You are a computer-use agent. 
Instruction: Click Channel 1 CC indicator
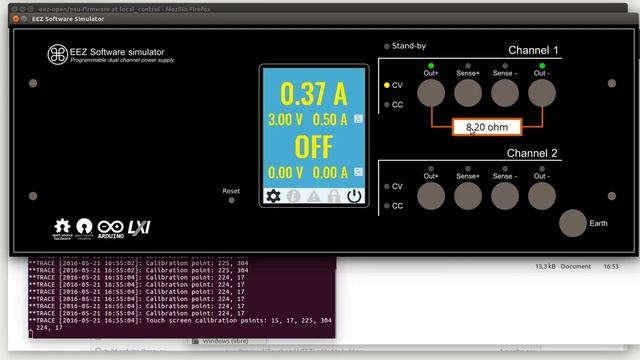387,105
